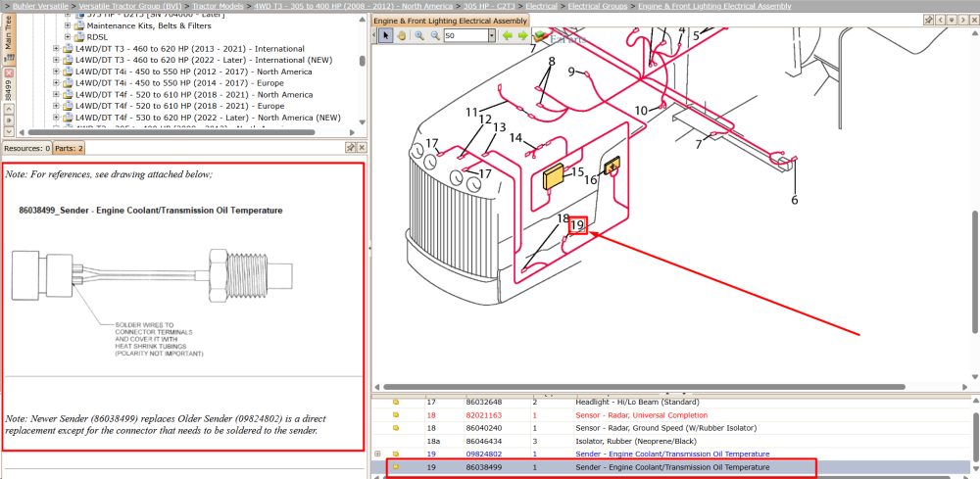
Task: Click the parts list vertical scrollbar
Action: 976,437
